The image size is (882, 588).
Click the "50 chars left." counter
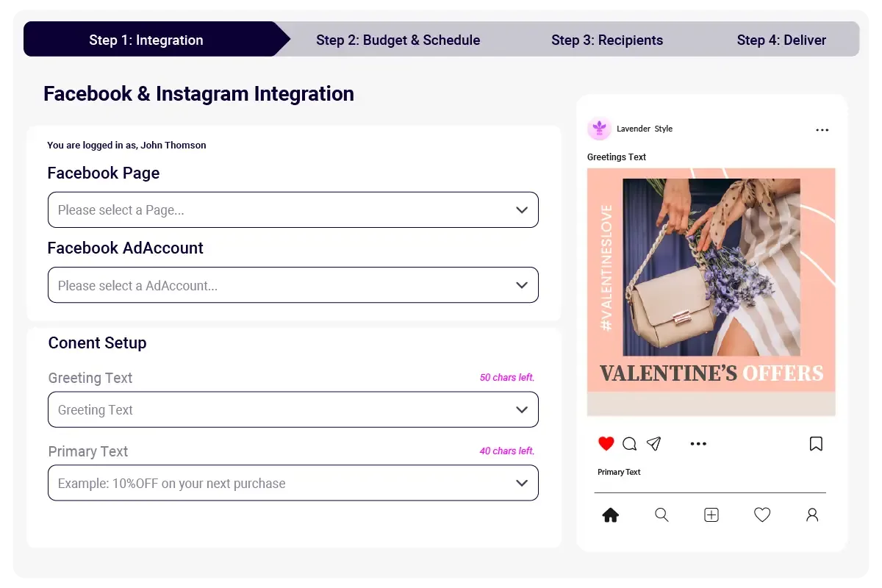[507, 378]
